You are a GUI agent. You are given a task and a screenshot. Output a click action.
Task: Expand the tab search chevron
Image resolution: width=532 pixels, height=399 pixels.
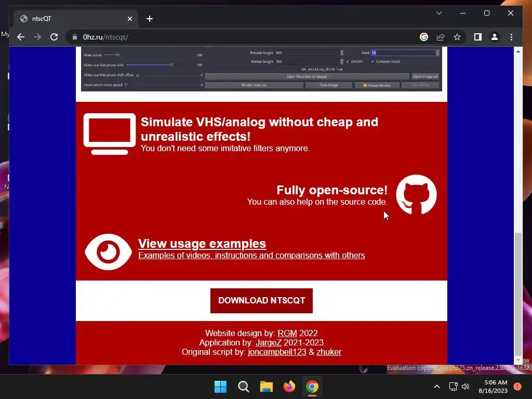438,13
